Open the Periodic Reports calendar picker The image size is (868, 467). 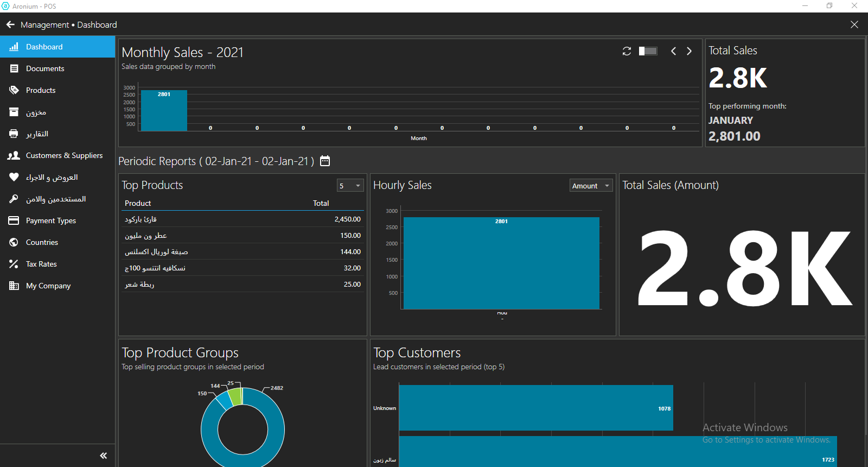[x=325, y=161]
